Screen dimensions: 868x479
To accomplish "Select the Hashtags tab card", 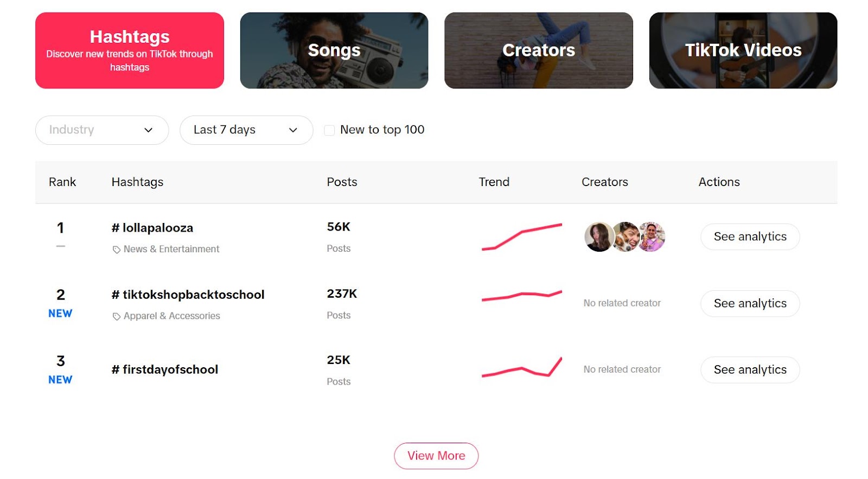I will click(x=129, y=50).
